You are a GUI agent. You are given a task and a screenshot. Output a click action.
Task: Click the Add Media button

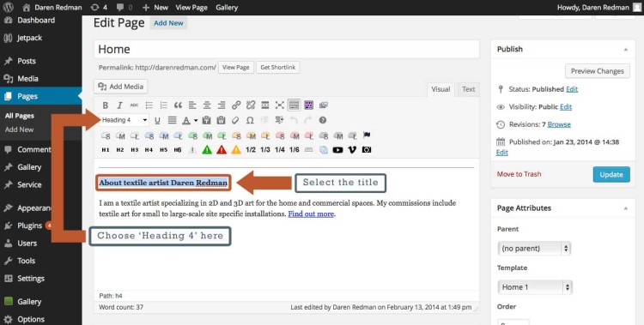pos(121,87)
